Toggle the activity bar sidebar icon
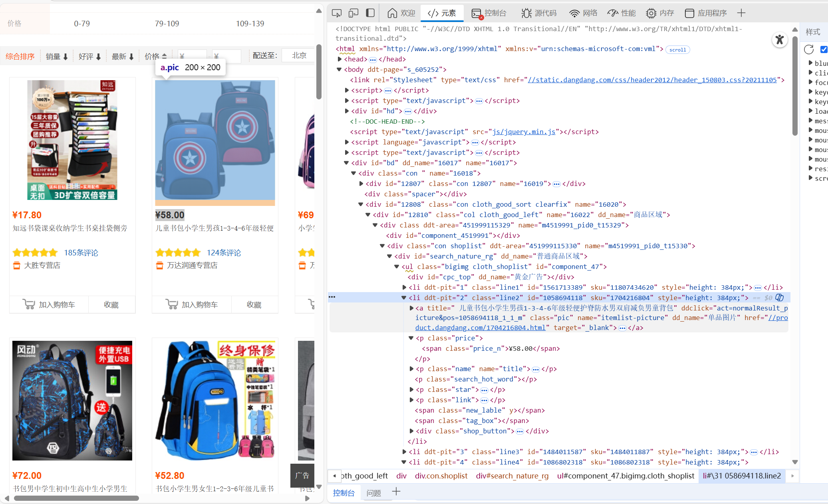The height and width of the screenshot is (504, 828). pos(370,13)
